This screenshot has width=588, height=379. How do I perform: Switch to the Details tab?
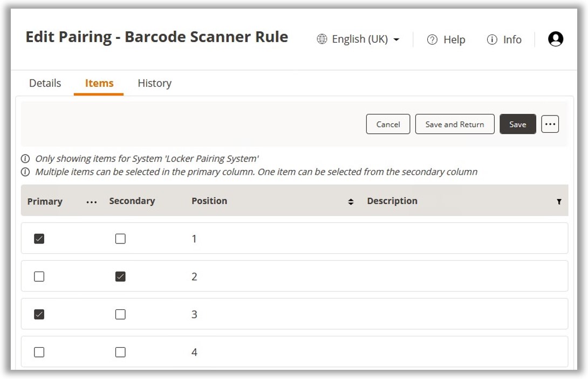[x=45, y=83]
